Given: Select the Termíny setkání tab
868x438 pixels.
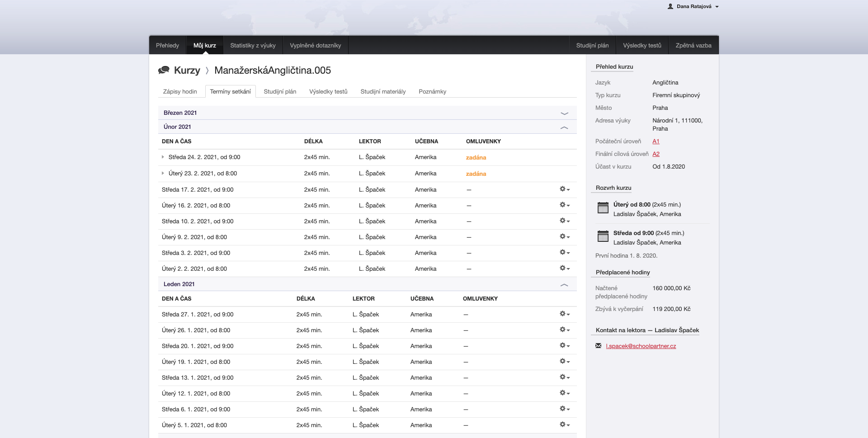Looking at the screenshot, I should coord(231,91).
